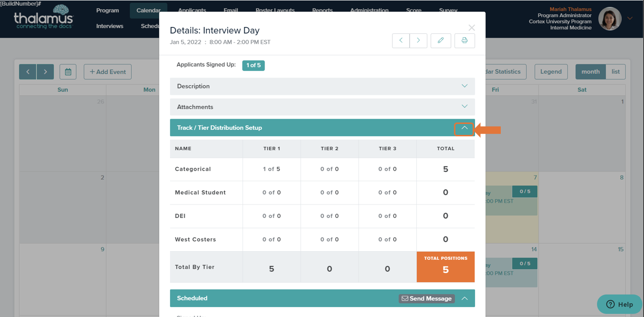Open the calendar date picker icon
The image size is (644, 317).
pos(68,72)
